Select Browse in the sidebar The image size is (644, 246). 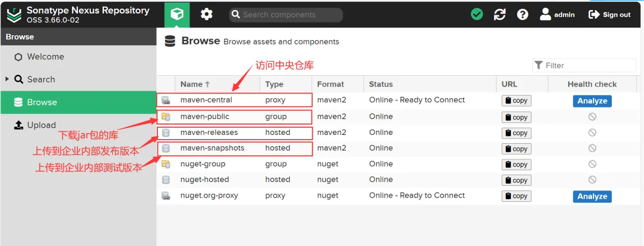pyautogui.click(x=78, y=102)
